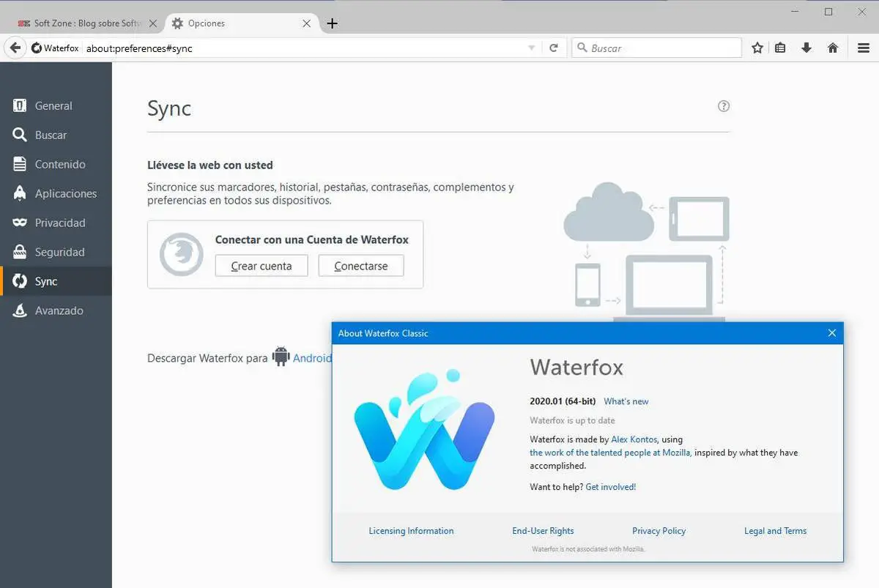Show bookmarks list icon in toolbar
The image size is (879, 588).
point(781,48)
